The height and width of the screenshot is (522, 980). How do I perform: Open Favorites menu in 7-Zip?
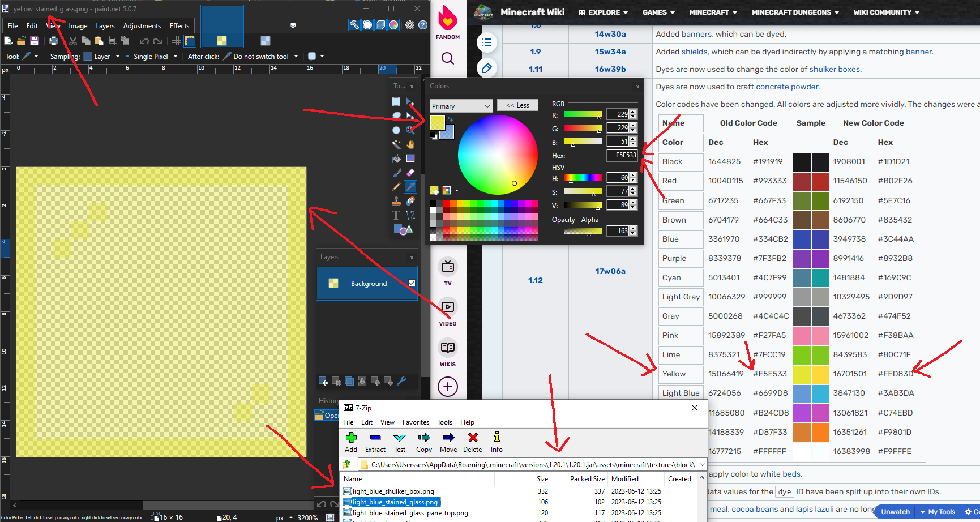coord(416,422)
